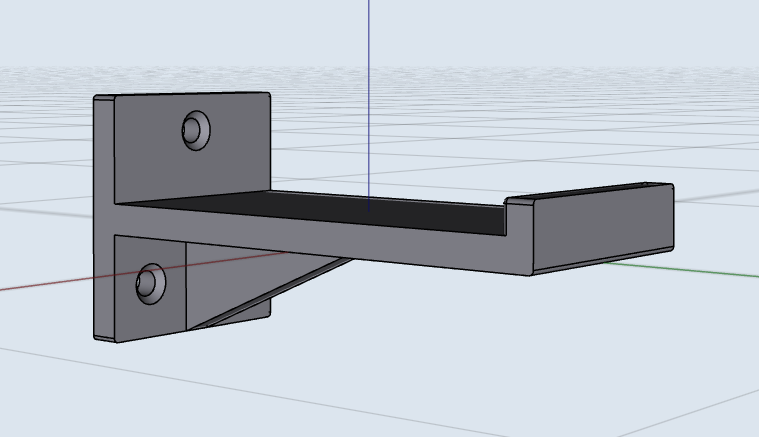Pick the narrow left edge face of the wall plate
Screen dimensions: 759x437
104,218
